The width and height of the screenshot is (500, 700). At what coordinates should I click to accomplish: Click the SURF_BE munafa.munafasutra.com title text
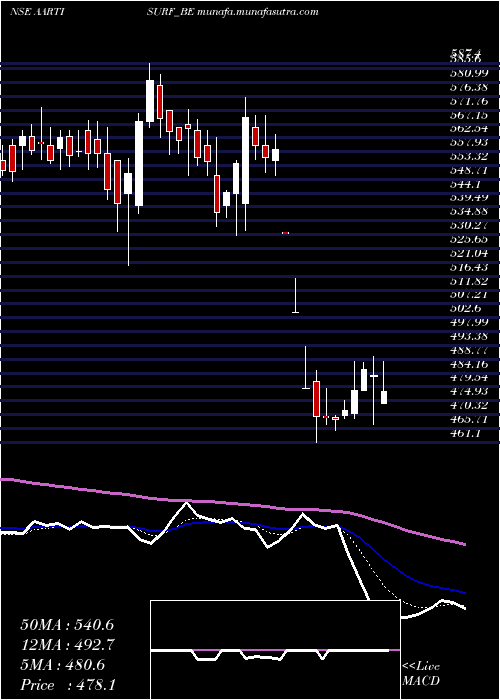tap(233, 12)
